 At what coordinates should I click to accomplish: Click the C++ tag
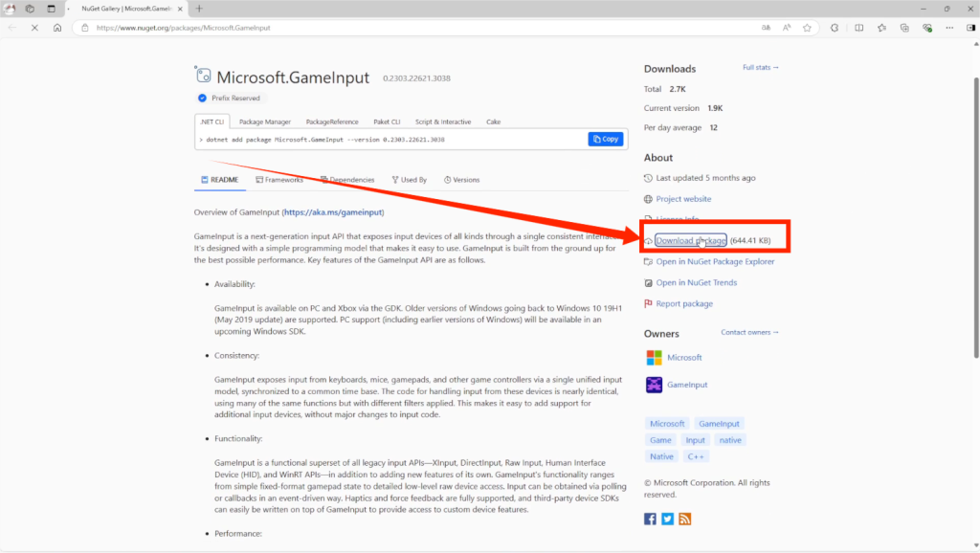697,456
